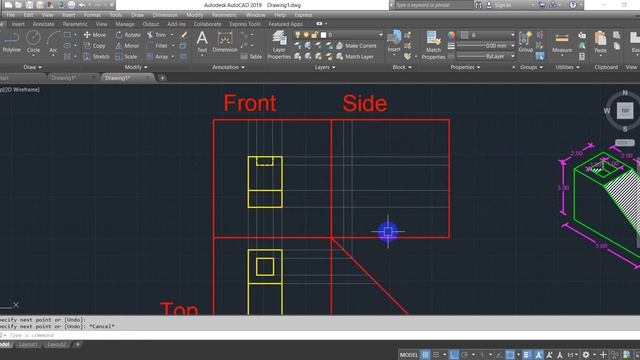
Task: Open the object color dropdown swatch
Action: click(x=486, y=35)
